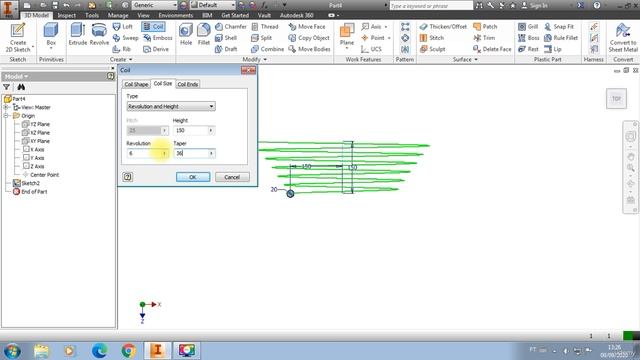Click the search keyword box

pos(431,6)
